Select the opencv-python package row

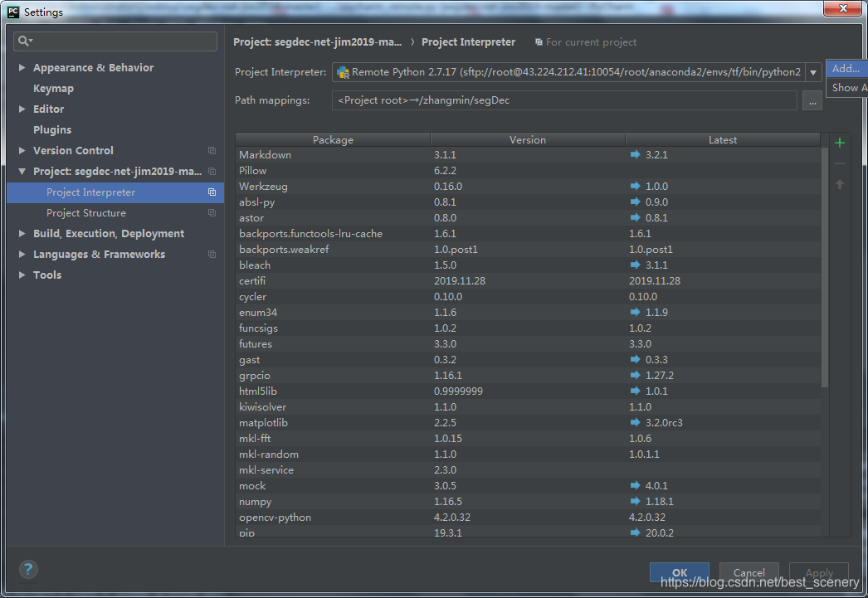pyautogui.click(x=528, y=518)
